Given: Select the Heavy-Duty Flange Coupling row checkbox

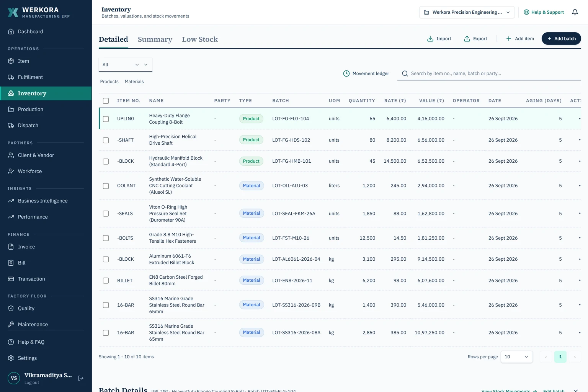Looking at the screenshot, I should (x=106, y=119).
